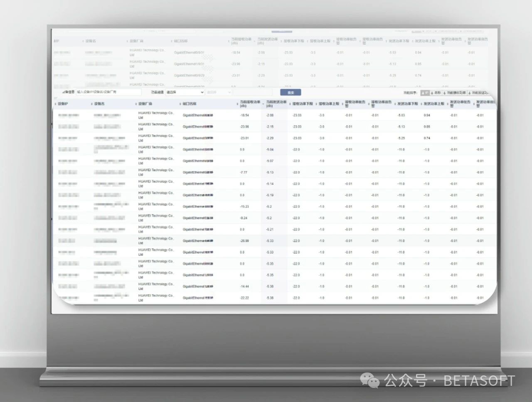Click the sort icon beside 设备IP header
Screen dimensions: 532x402
point(55,104)
